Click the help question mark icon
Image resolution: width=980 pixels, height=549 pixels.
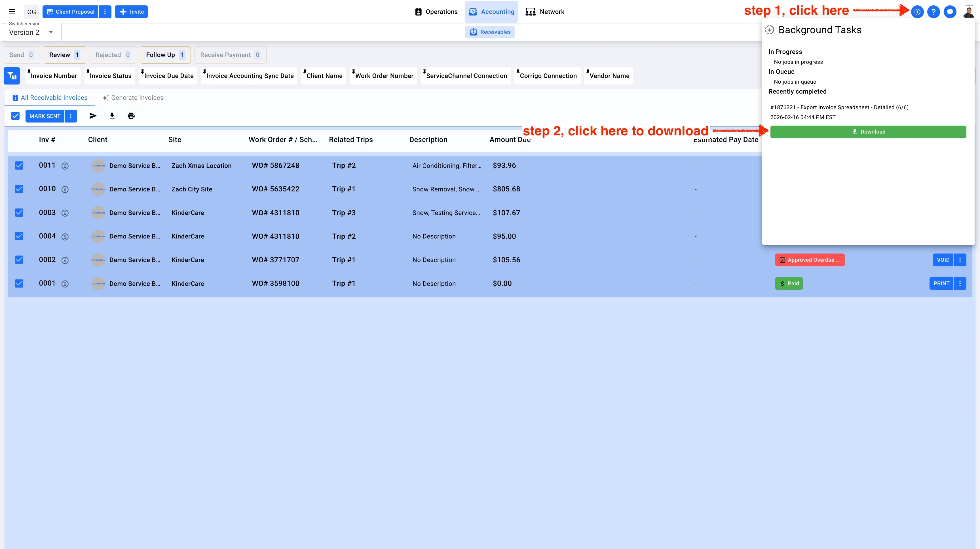click(933, 12)
